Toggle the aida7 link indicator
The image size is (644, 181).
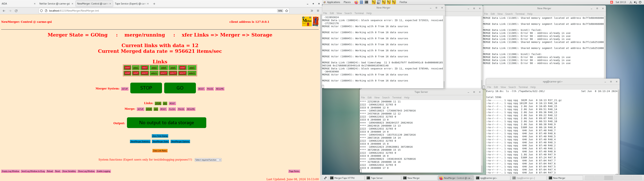(x=192, y=68)
